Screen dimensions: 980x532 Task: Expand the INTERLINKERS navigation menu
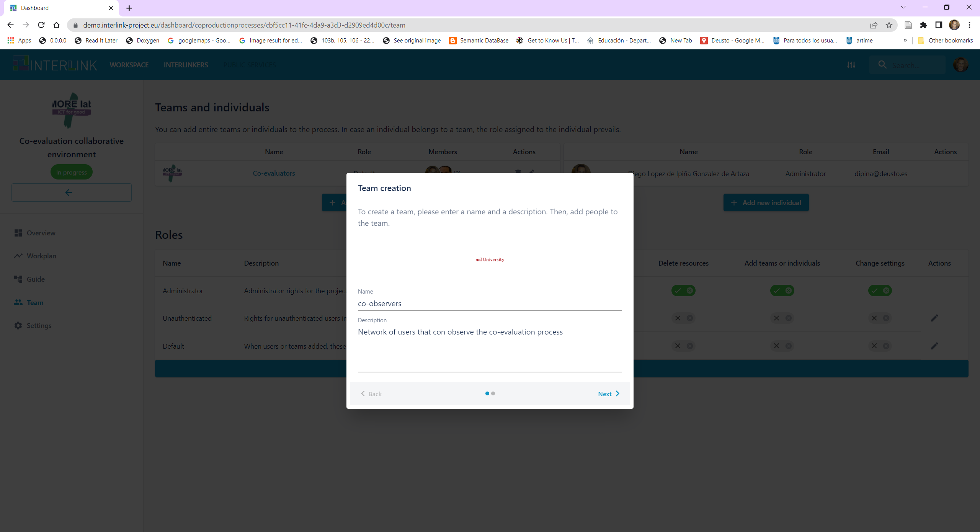click(186, 65)
